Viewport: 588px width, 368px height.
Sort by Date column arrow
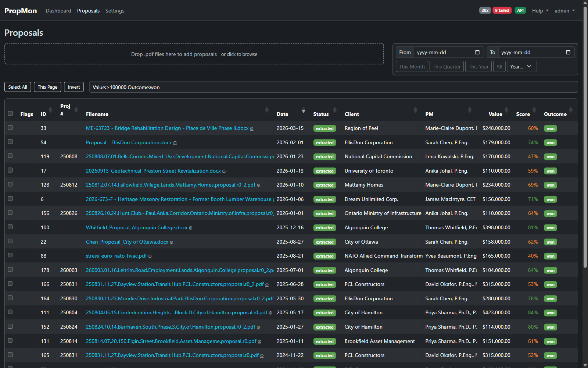(303, 111)
